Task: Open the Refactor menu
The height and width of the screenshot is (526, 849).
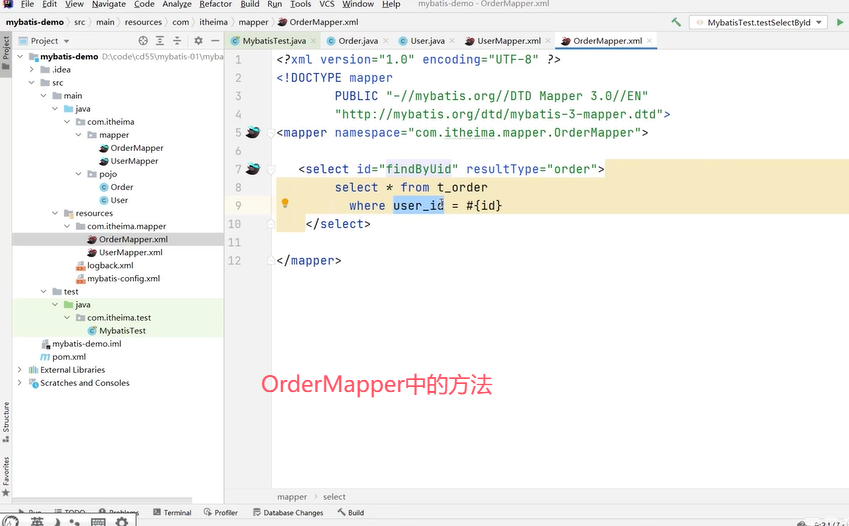Action: pyautogui.click(x=215, y=4)
